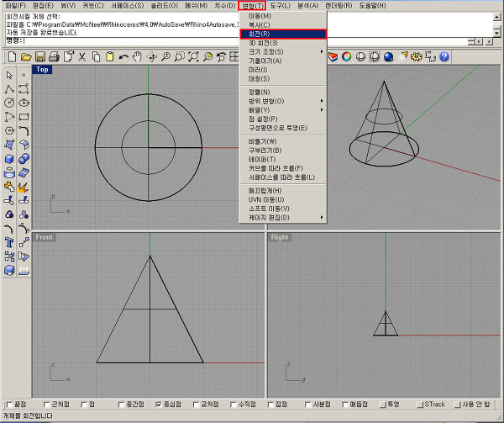
Task: Choose 이동(M) from the transform menu
Action: [x=283, y=16]
